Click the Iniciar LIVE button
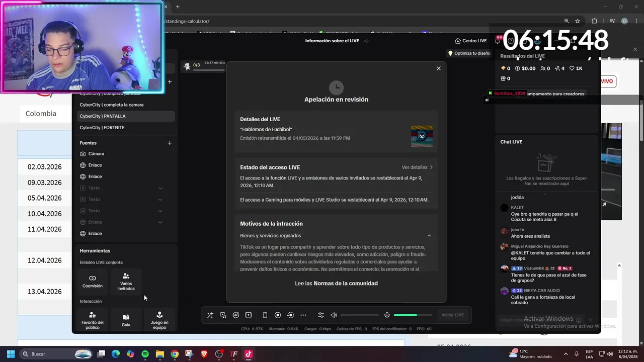This screenshot has width=644, height=362. click(452, 315)
